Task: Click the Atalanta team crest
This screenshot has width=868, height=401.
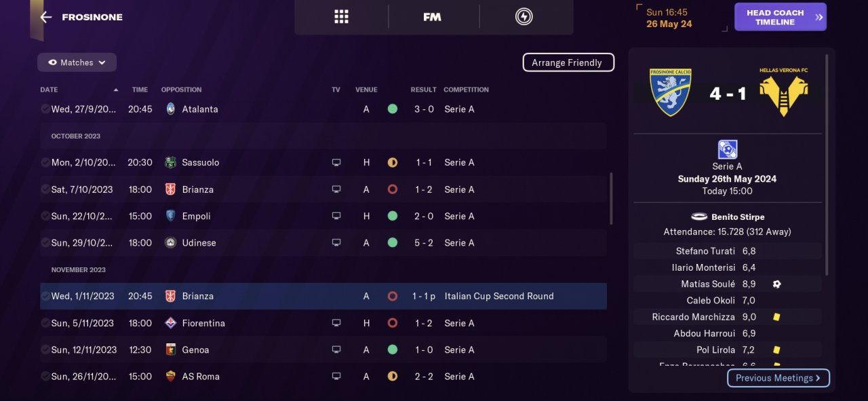Action: point(170,109)
